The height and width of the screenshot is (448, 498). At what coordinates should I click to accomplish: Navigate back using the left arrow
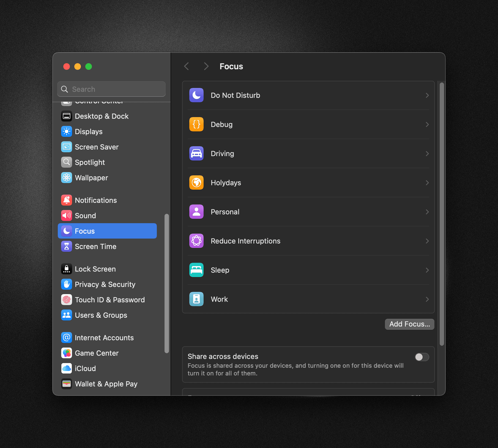point(186,66)
